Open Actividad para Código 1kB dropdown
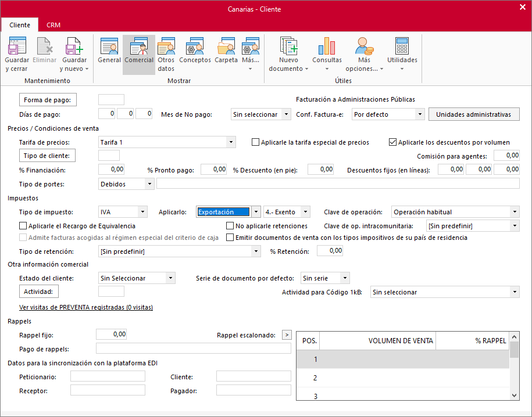 coord(515,292)
